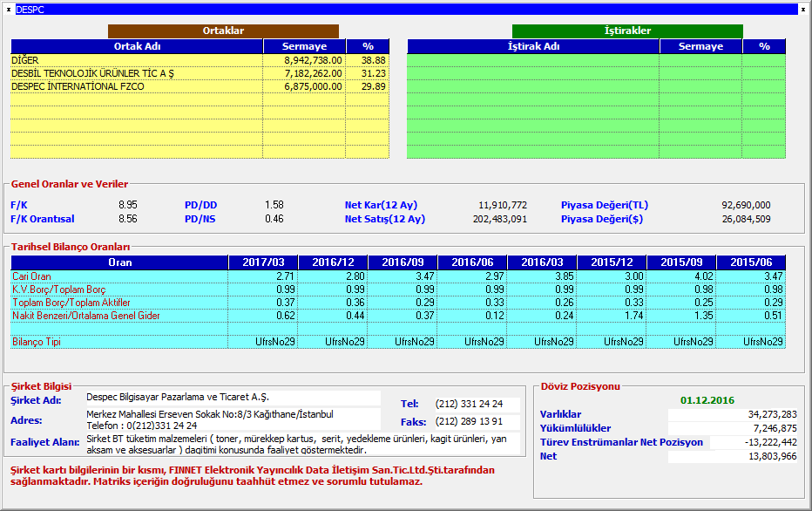Screen dimensions: 812x511
Task: Click the Net Kar(12 Ay) label
Action: [x=381, y=205]
